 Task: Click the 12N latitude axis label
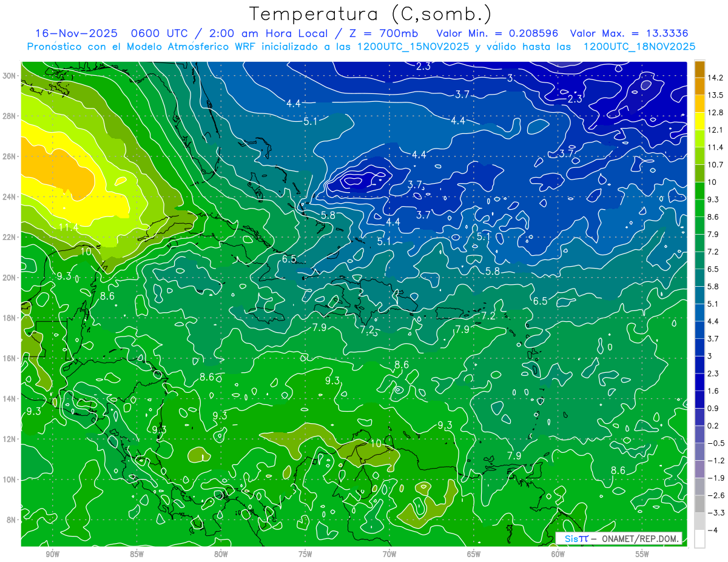(10, 439)
